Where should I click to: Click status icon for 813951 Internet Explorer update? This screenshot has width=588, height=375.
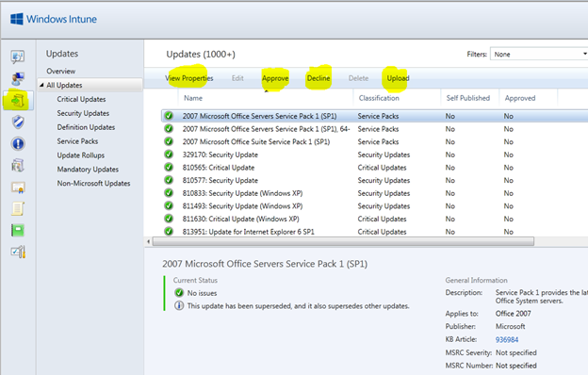[169, 232]
